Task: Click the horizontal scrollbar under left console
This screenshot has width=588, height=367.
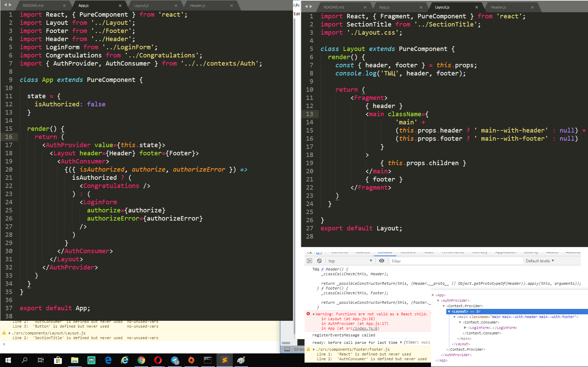Action: (286, 343)
